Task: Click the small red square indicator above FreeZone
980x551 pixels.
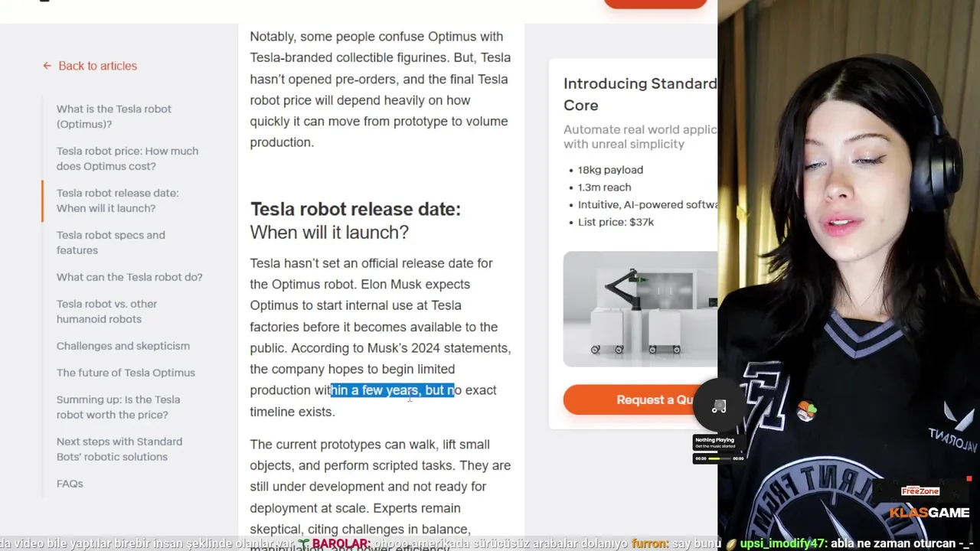Action: point(969,479)
